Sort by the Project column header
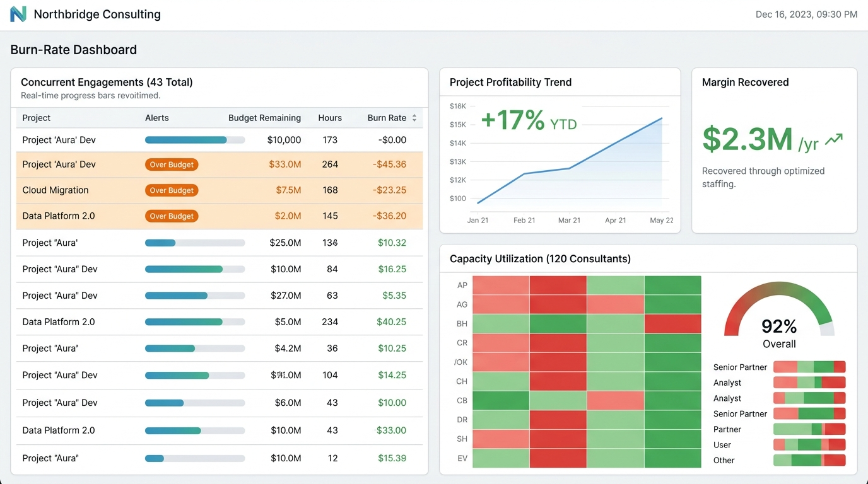This screenshot has height=484, width=868. point(37,118)
